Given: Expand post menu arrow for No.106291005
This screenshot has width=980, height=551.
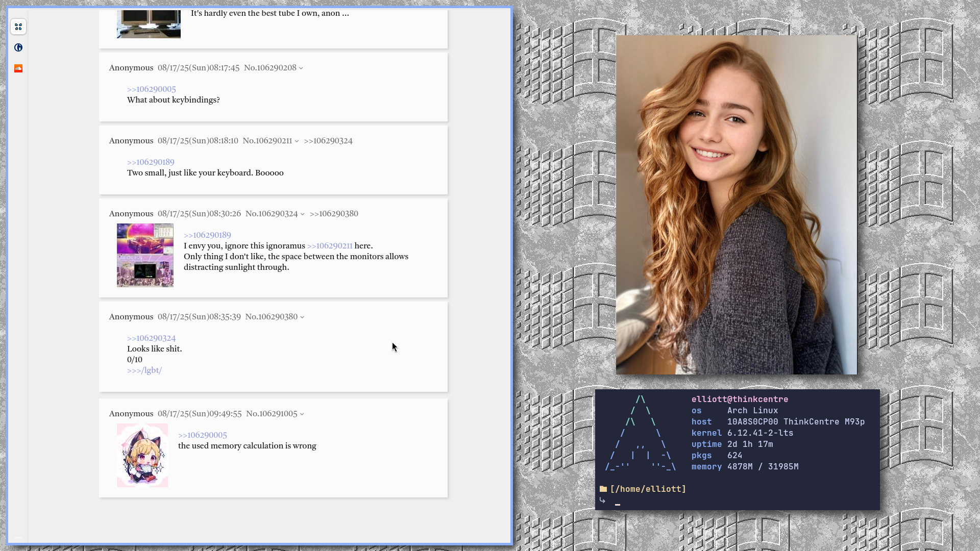Looking at the screenshot, I should 302,414.
